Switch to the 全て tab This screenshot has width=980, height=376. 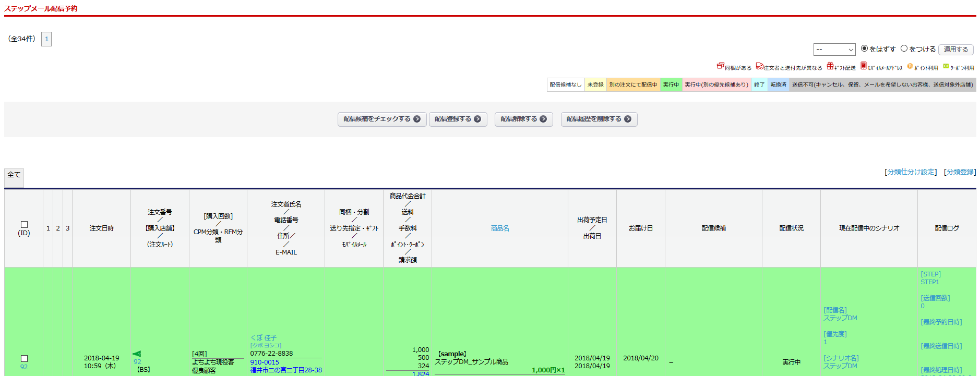tap(14, 175)
